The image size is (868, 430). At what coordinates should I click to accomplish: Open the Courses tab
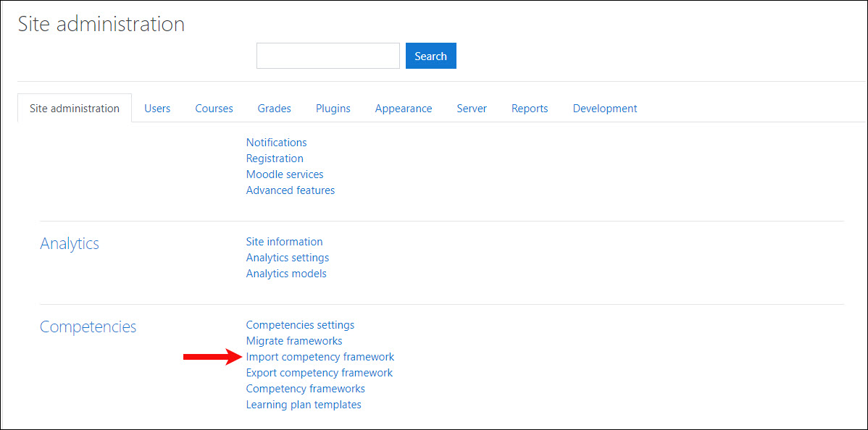point(214,109)
